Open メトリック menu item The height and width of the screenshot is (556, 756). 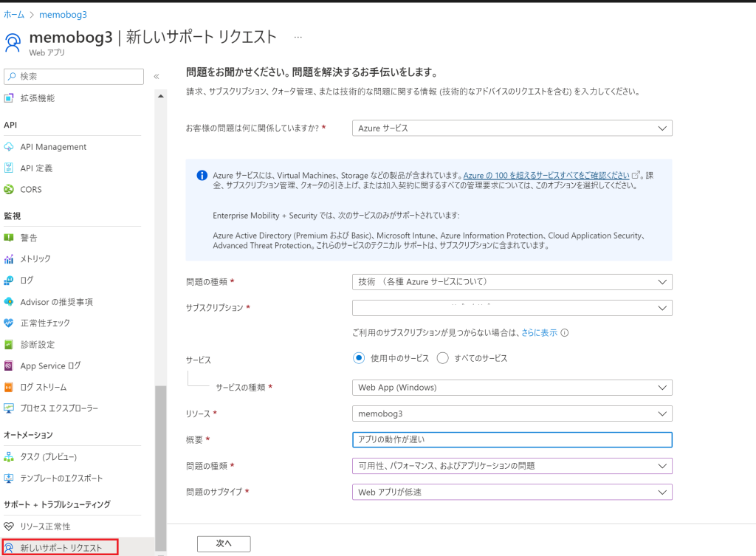tap(35, 259)
